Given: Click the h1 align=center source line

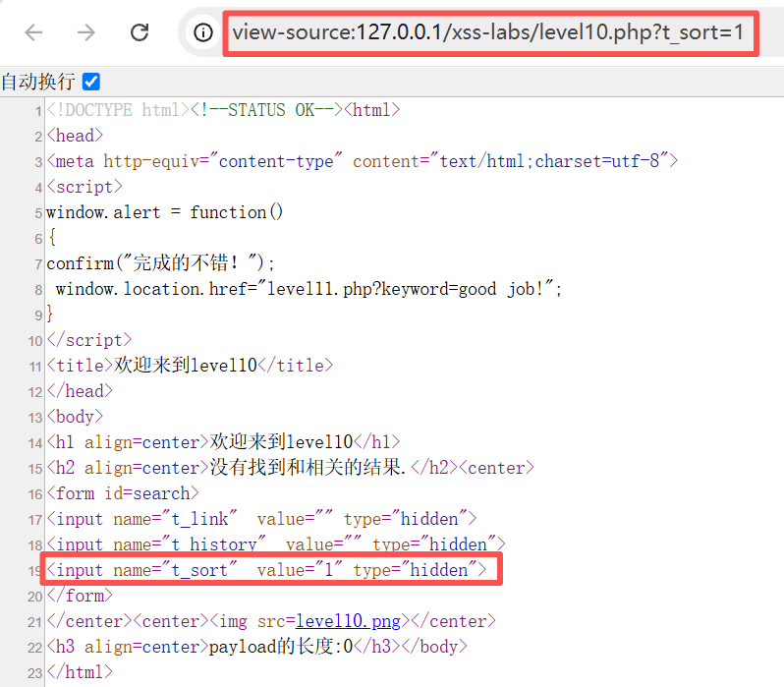Looking at the screenshot, I should (223, 442).
